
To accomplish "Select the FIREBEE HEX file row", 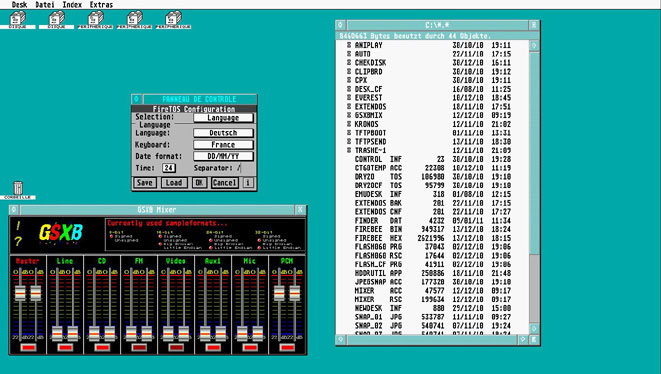I will 433,238.
